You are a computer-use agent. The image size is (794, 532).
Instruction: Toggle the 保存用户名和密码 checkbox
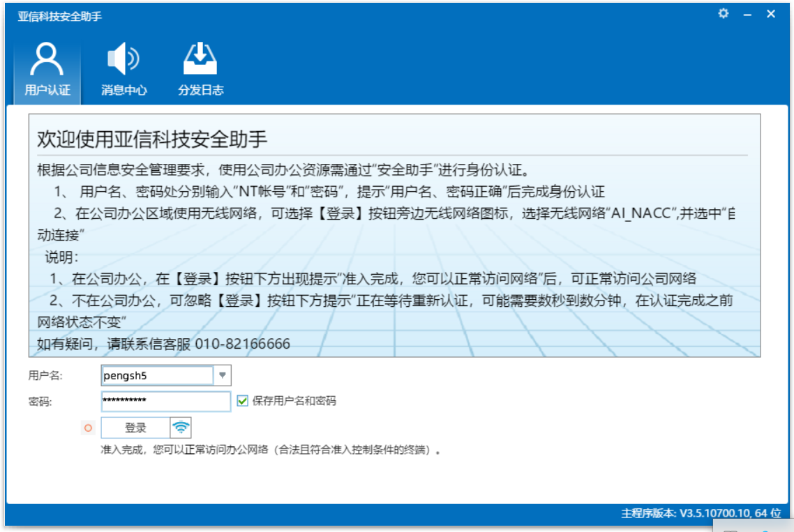[x=243, y=401]
